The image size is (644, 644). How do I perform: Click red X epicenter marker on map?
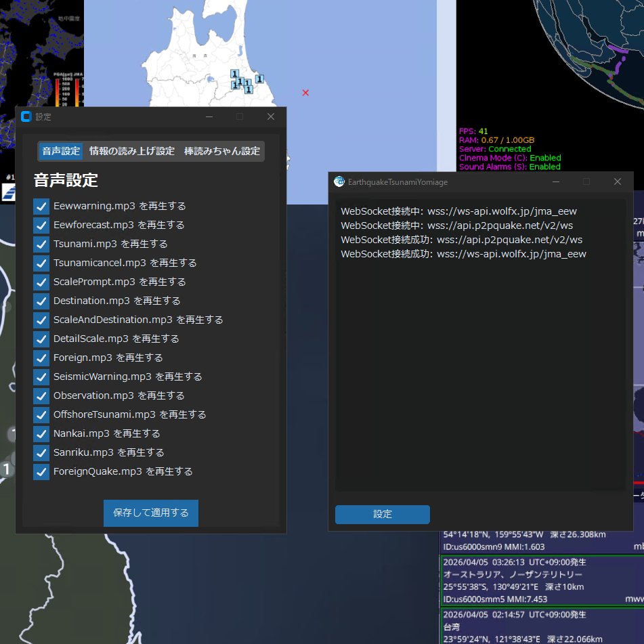click(305, 93)
